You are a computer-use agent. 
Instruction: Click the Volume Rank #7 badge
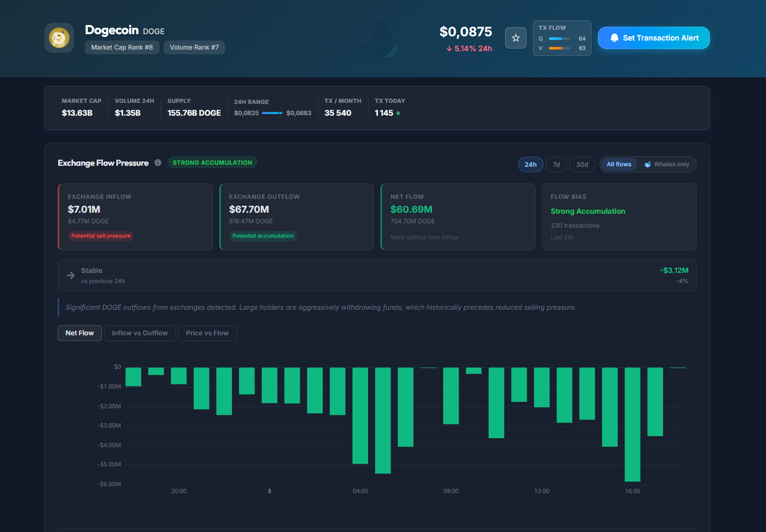[195, 47]
